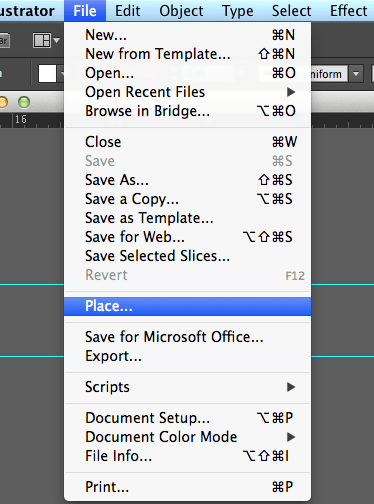The height and width of the screenshot is (504, 374).
Task: Choose Save for Web...
Action: 187,237
